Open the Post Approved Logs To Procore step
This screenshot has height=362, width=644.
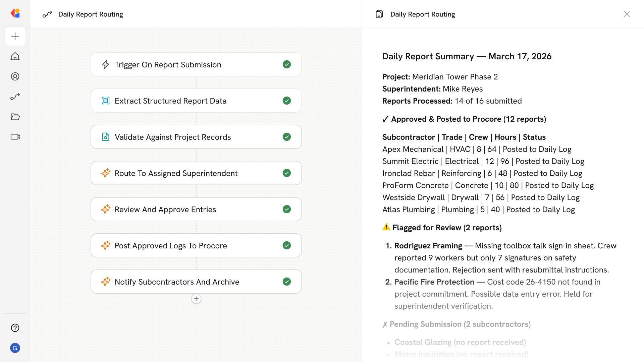point(170,245)
